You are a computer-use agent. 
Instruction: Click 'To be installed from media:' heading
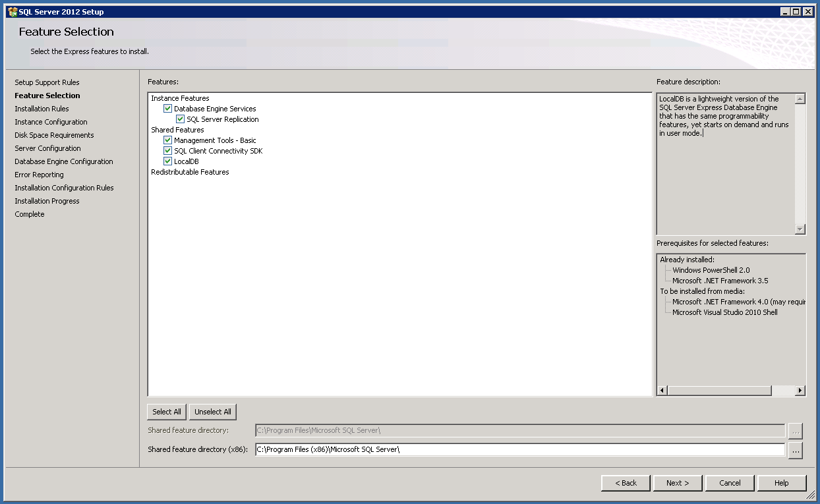click(702, 291)
